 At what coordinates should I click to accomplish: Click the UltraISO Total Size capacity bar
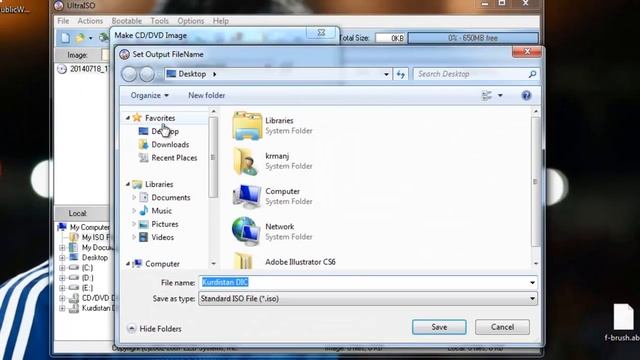(x=473, y=38)
